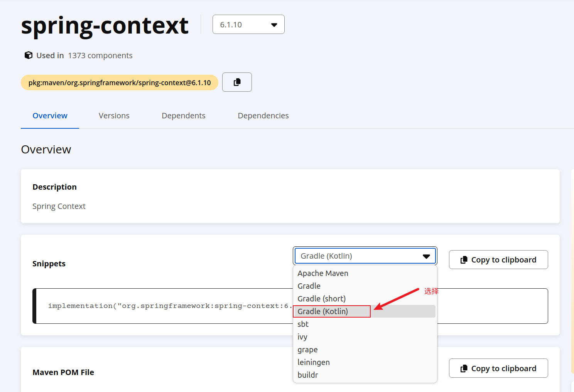This screenshot has width=574, height=392.
Task: Choose Gradle in the snippet format list
Action: 309,286
